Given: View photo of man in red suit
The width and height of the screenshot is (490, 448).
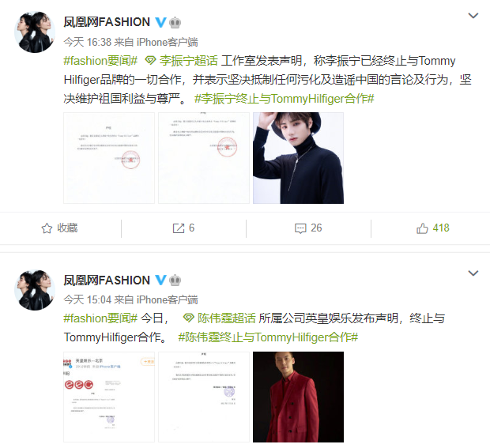Looking at the screenshot, I should (298, 397).
